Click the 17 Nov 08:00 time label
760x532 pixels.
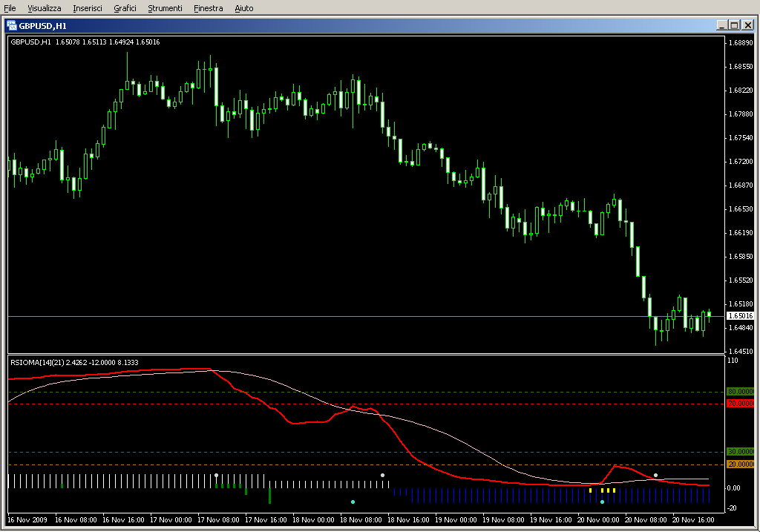218,520
